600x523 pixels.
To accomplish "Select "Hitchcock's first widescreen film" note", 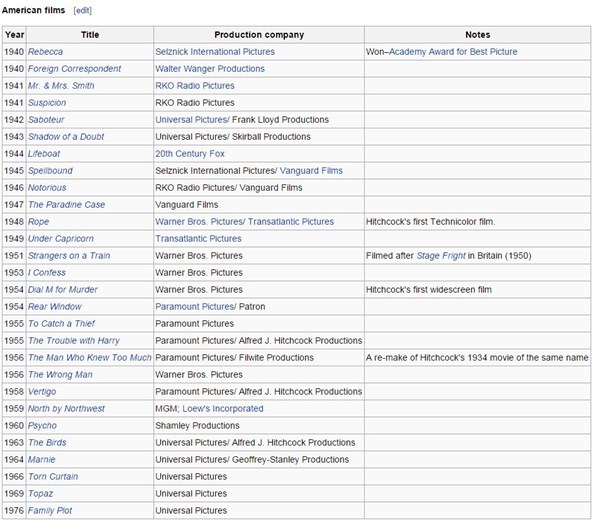I will [x=429, y=290].
